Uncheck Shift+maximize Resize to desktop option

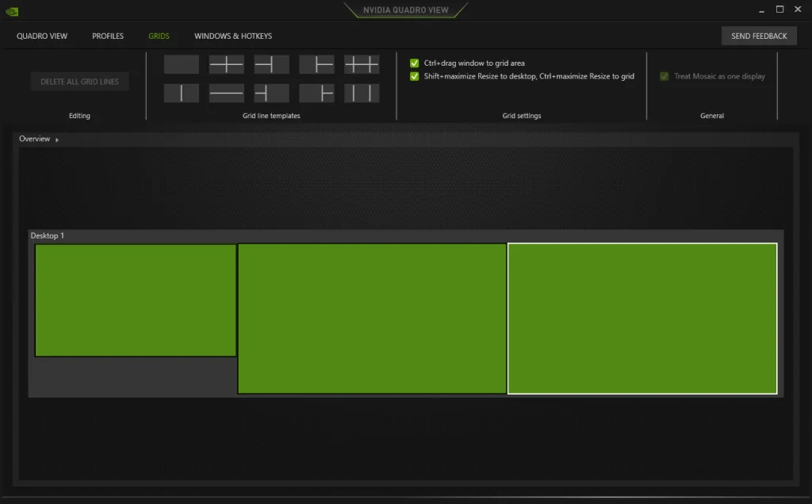(415, 77)
